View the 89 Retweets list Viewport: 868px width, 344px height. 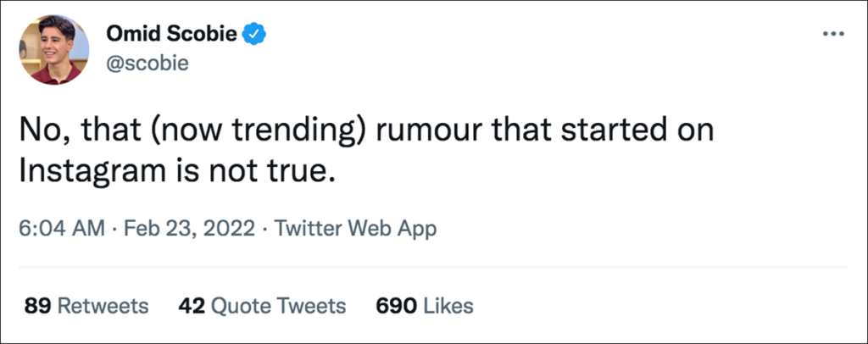(x=86, y=305)
